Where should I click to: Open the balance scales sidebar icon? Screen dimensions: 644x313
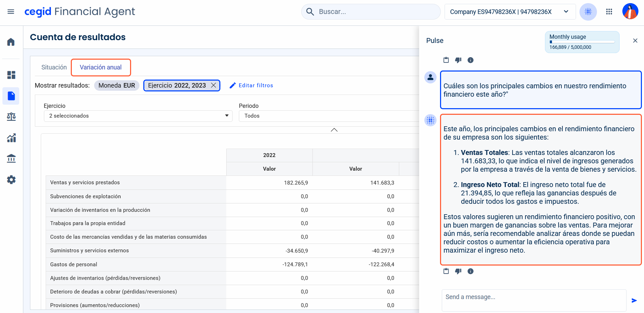[11, 117]
